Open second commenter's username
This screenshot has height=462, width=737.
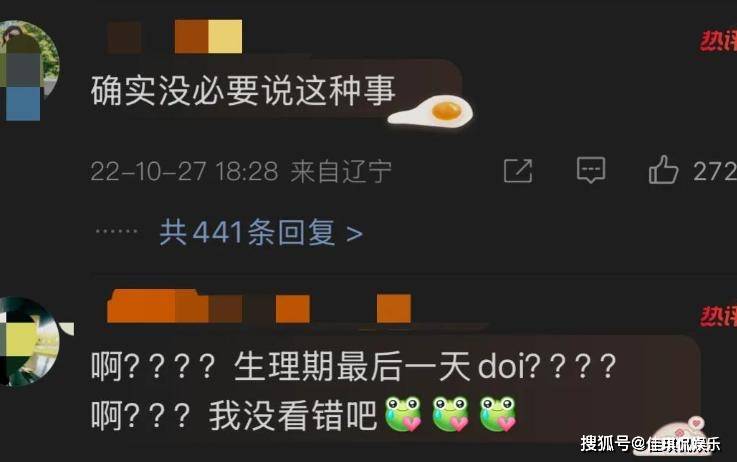point(259,307)
